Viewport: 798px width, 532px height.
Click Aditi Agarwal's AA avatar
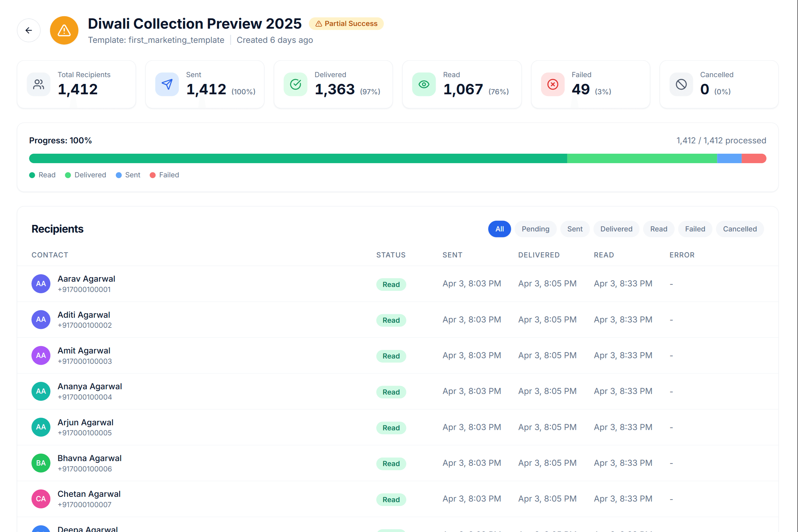41,319
